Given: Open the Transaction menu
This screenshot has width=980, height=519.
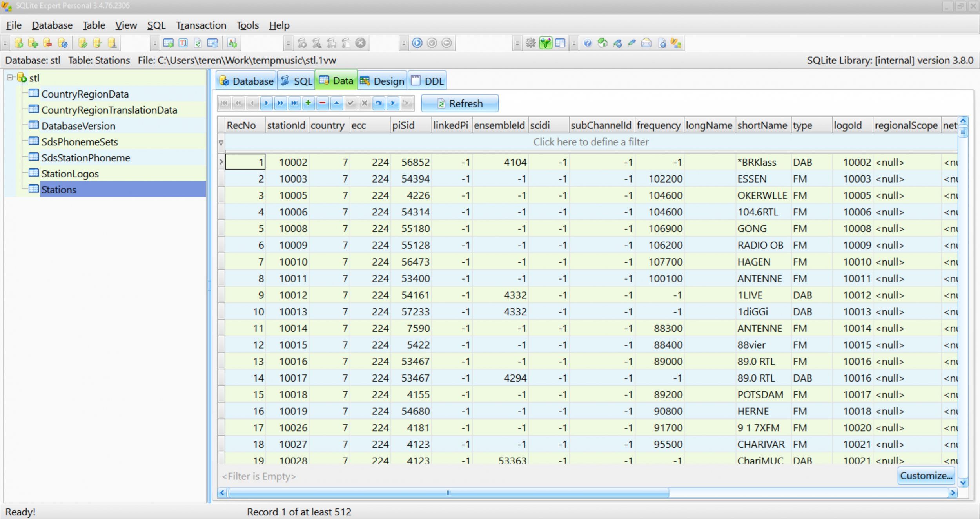Looking at the screenshot, I should pyautogui.click(x=201, y=25).
